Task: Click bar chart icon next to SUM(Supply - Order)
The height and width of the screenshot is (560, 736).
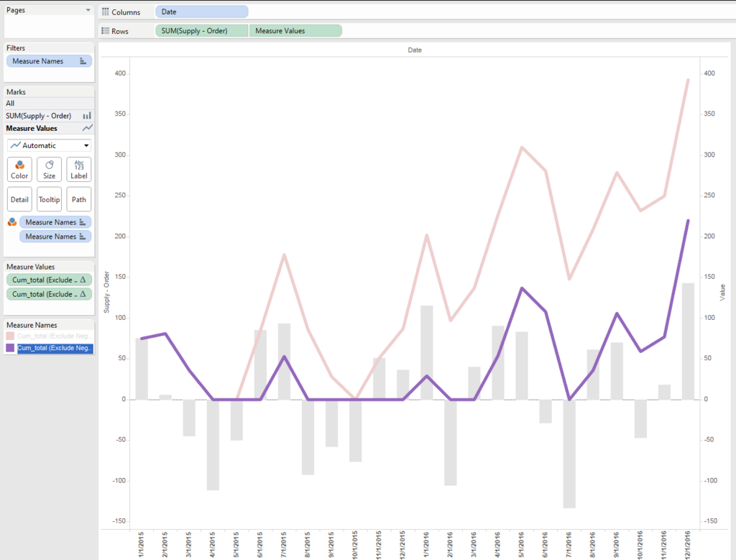Action: pos(87,116)
